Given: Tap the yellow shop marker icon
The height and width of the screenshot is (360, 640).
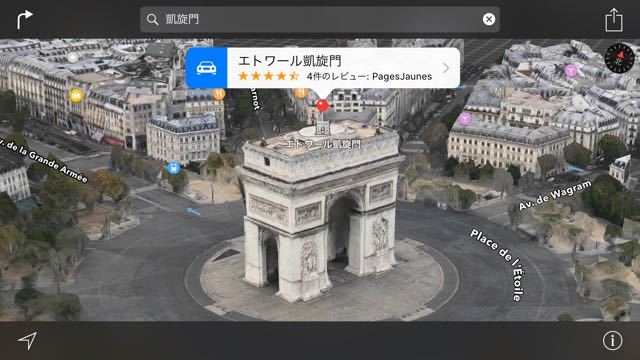Looking at the screenshot, I should tap(76, 96).
